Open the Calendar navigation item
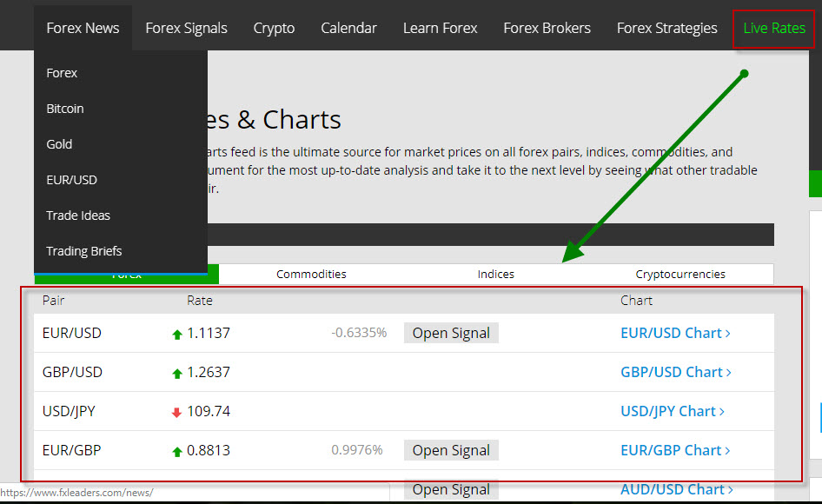 [348, 28]
